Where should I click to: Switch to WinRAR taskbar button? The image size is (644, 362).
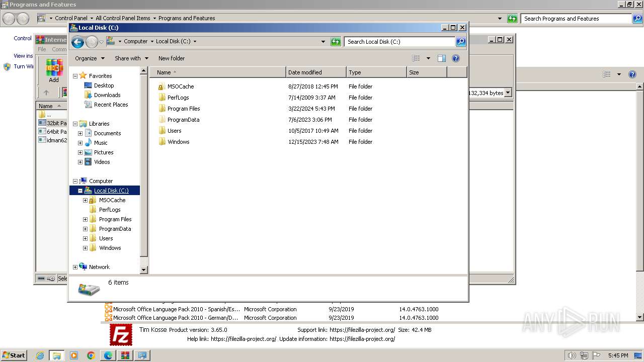point(125,355)
